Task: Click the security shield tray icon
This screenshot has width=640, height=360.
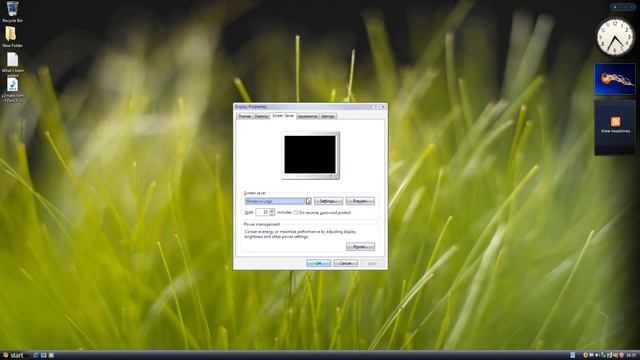Action: pyautogui.click(x=622, y=355)
